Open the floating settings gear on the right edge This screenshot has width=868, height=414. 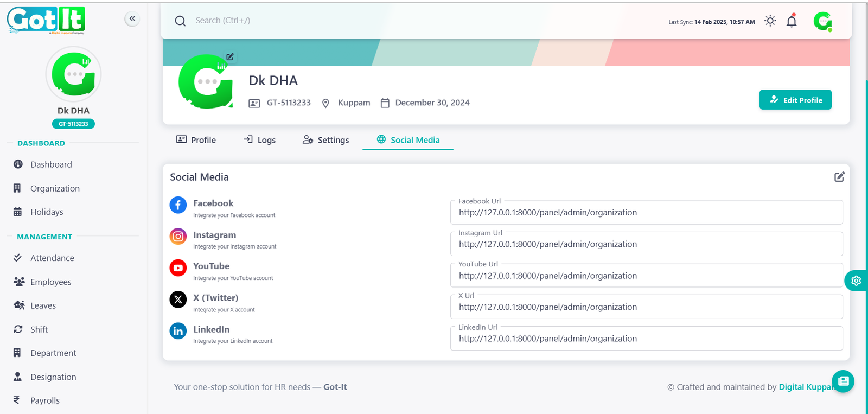856,281
